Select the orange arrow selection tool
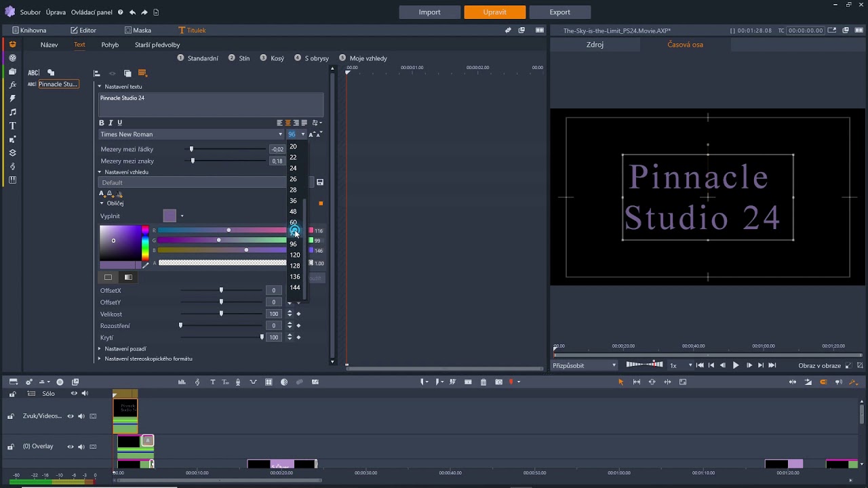The width and height of the screenshot is (868, 488). pyautogui.click(x=620, y=382)
